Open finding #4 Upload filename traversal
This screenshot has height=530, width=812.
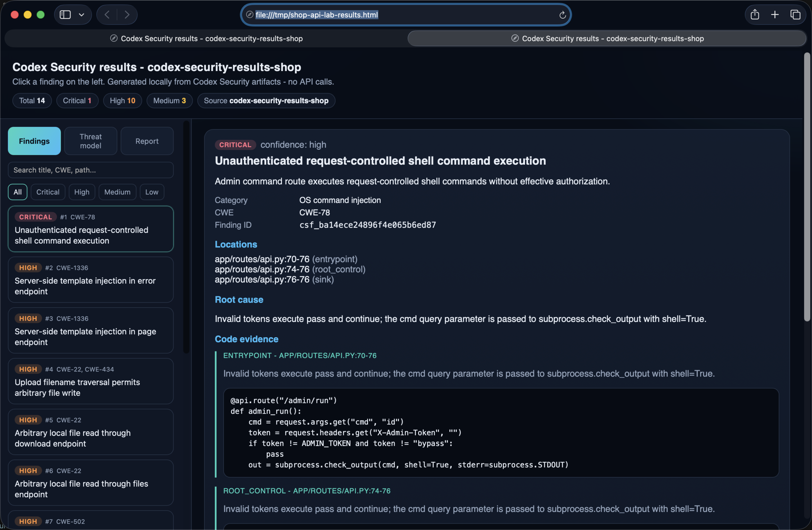tap(90, 381)
